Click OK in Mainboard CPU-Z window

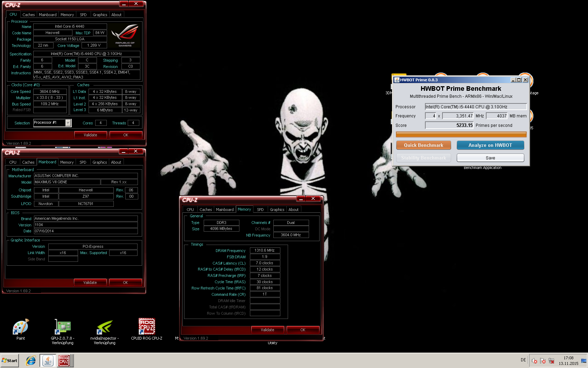point(125,282)
